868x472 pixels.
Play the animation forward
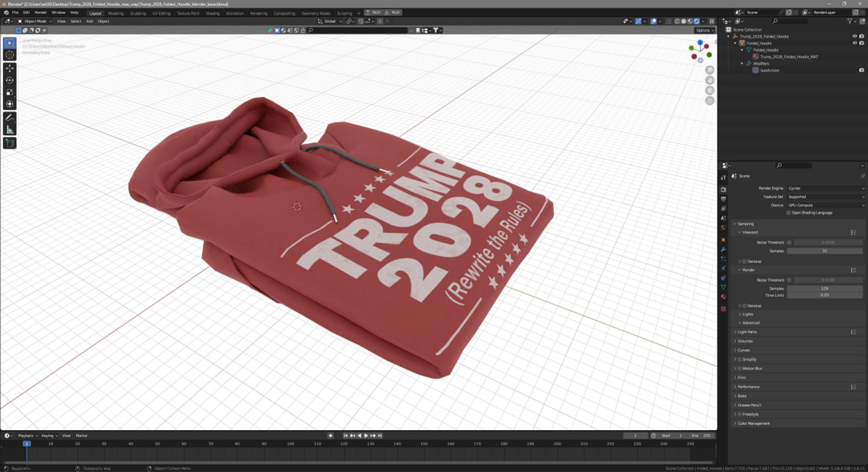[366, 435]
